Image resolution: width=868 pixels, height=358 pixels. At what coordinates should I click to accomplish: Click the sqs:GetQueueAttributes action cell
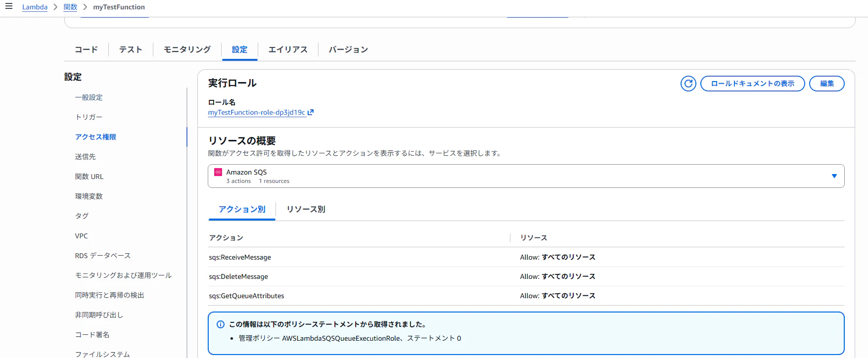[x=246, y=296]
